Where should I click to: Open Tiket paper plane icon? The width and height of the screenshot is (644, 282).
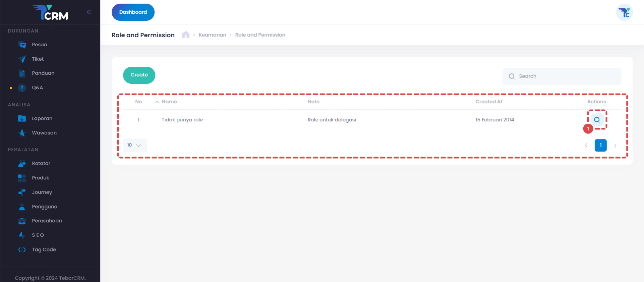click(x=22, y=59)
